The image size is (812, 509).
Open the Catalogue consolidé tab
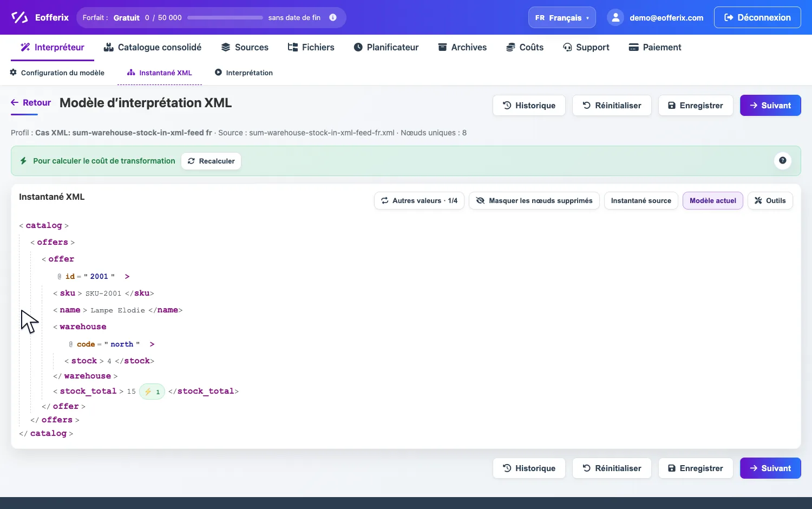tap(153, 47)
